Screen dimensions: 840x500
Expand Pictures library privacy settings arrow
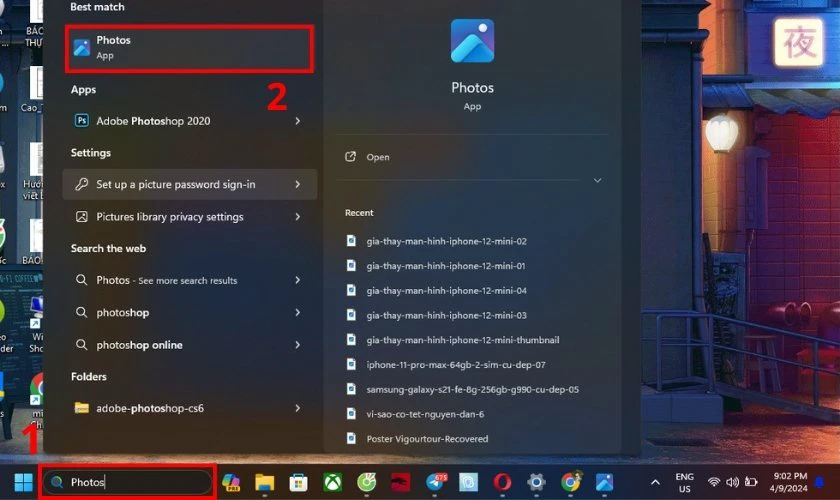297,217
